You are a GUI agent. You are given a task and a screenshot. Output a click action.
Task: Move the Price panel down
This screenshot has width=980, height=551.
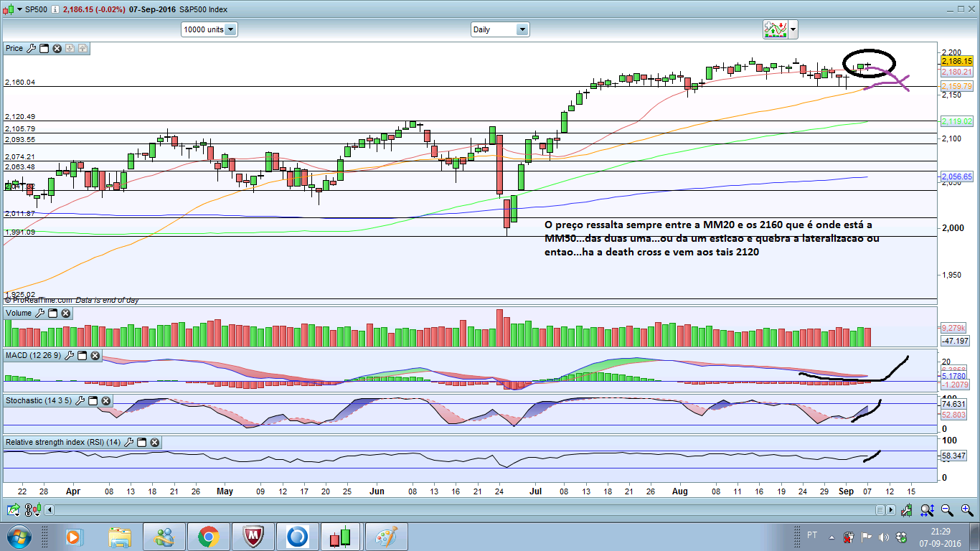click(x=70, y=49)
